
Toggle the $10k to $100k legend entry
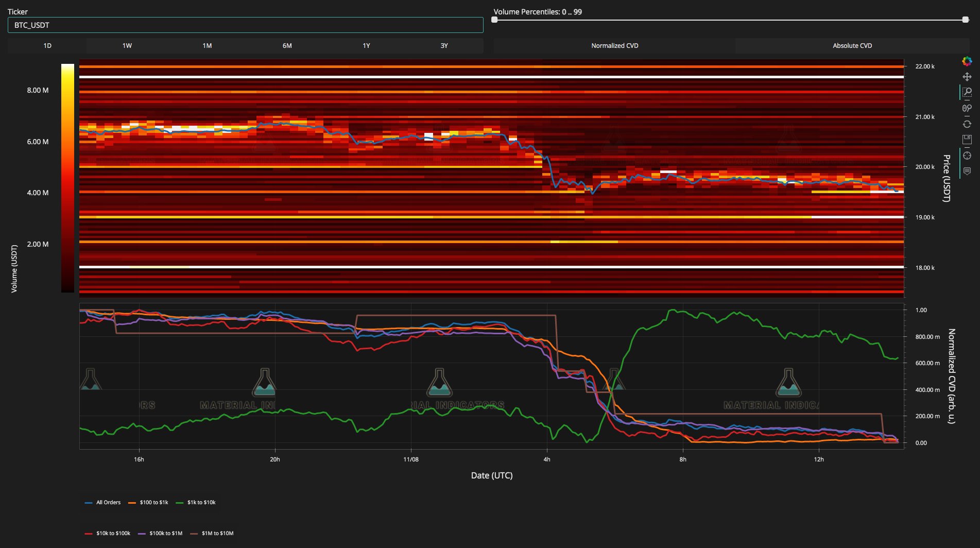pyautogui.click(x=108, y=533)
